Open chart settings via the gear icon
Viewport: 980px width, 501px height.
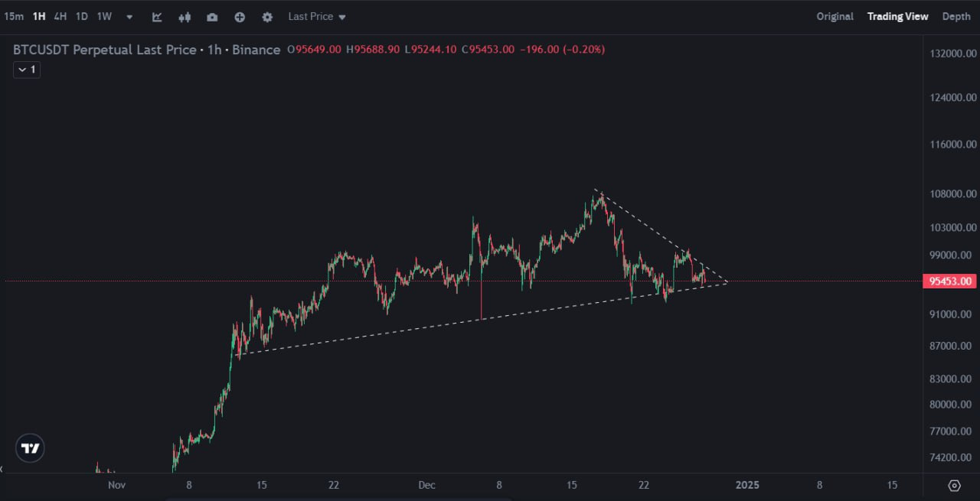click(267, 16)
